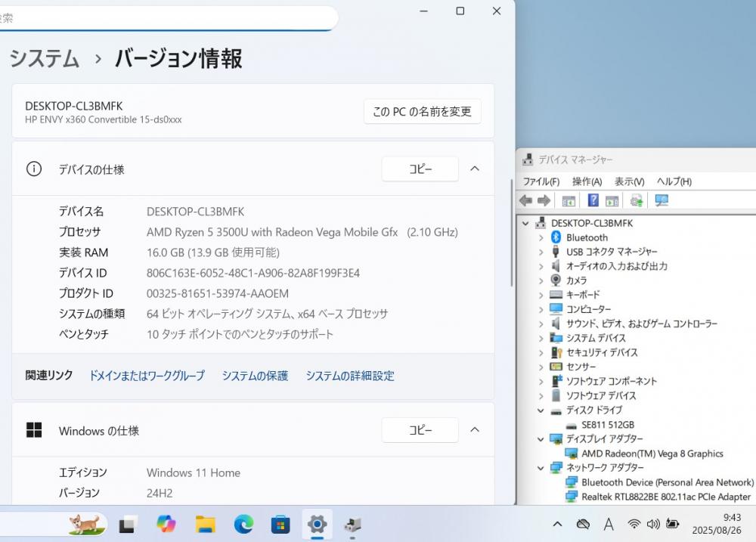The height and width of the screenshot is (542, 756).
Task: Click the speaker volume tray icon
Action: (x=653, y=524)
